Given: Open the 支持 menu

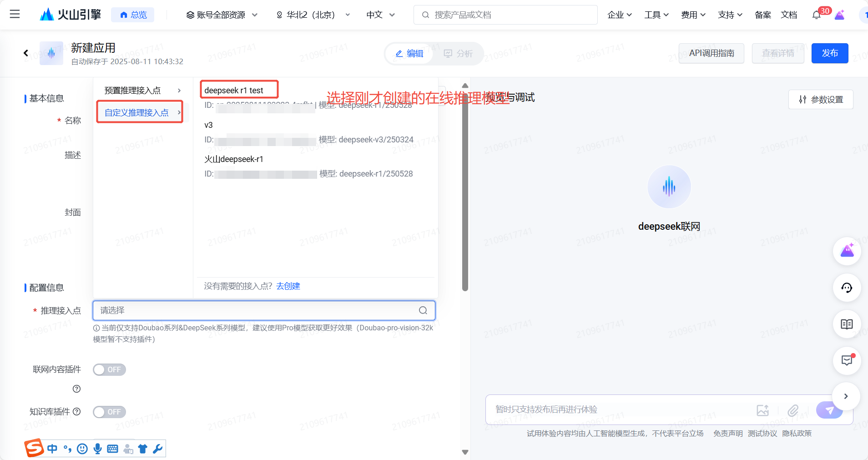Looking at the screenshot, I should point(730,15).
